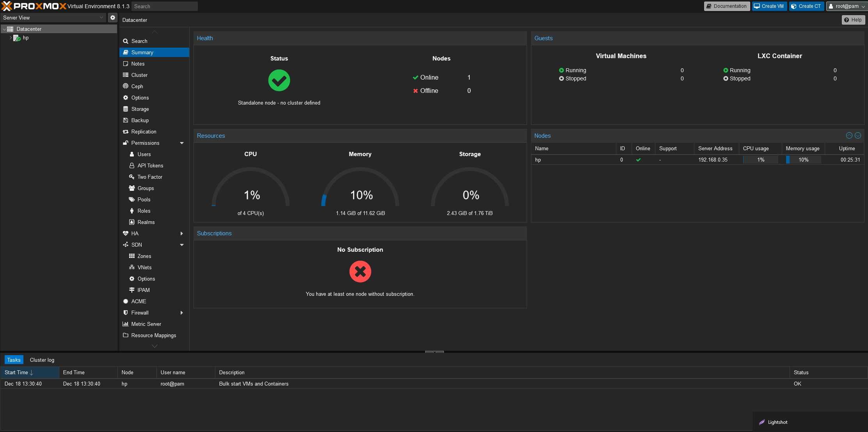
Task: Click the Resource Mappings folder icon
Action: click(126, 335)
